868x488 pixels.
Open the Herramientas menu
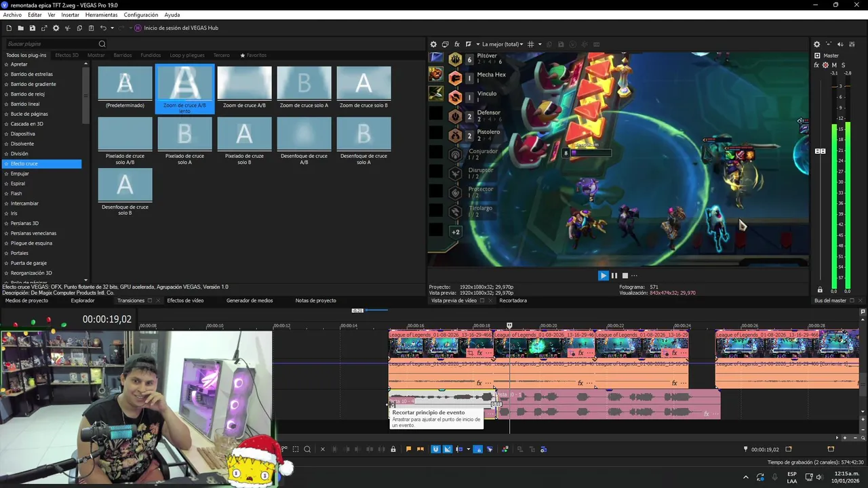101,15
